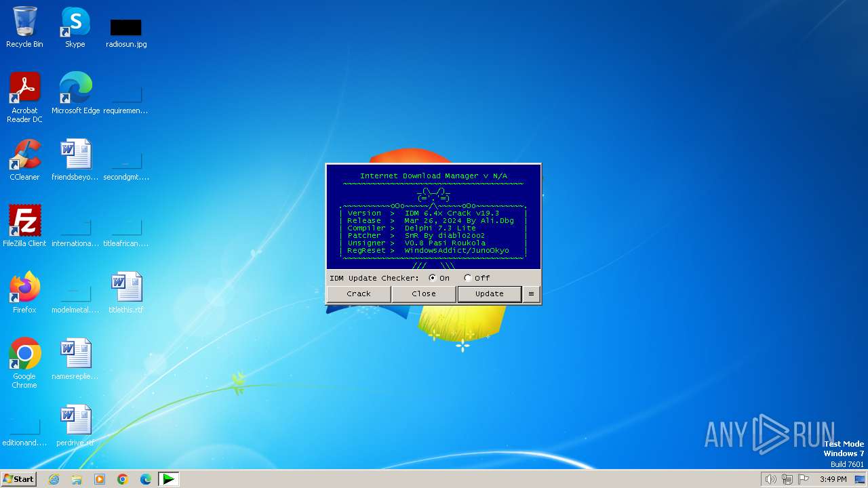Click the 3:49 PM taskbar clock
The image size is (868, 488).
click(833, 479)
